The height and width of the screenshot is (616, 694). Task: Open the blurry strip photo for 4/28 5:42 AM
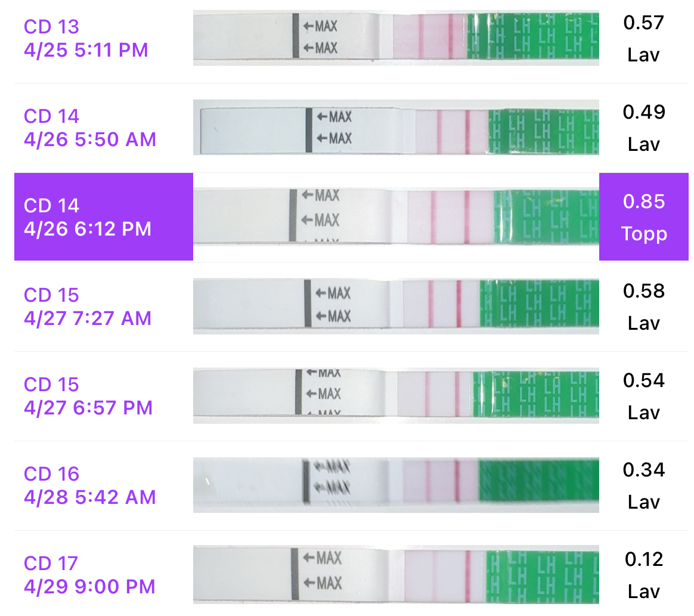point(396,485)
